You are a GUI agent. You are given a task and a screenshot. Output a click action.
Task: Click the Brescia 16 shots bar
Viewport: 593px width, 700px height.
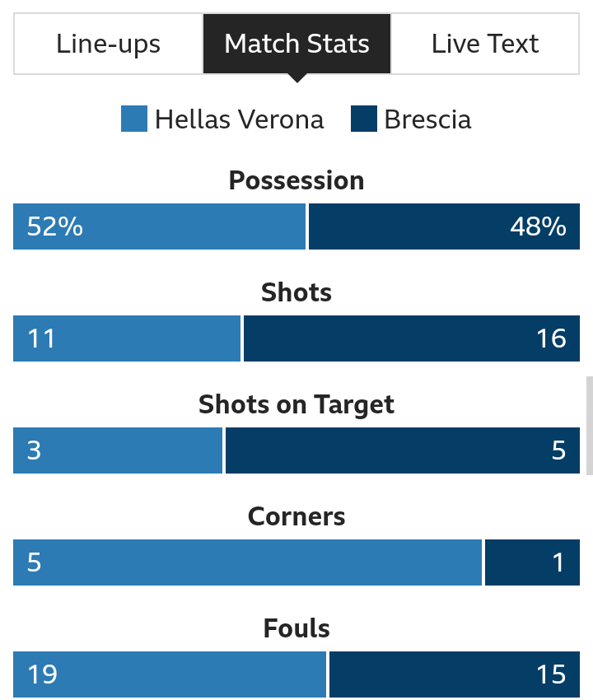point(412,338)
